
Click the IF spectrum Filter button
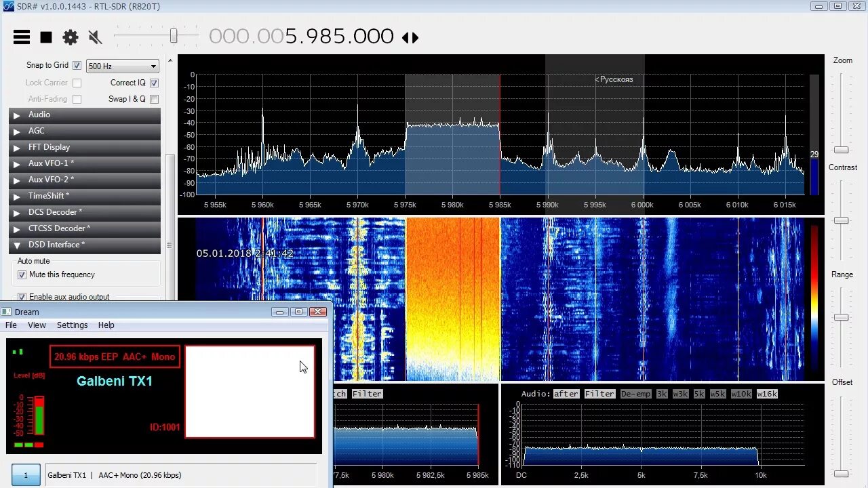(367, 394)
